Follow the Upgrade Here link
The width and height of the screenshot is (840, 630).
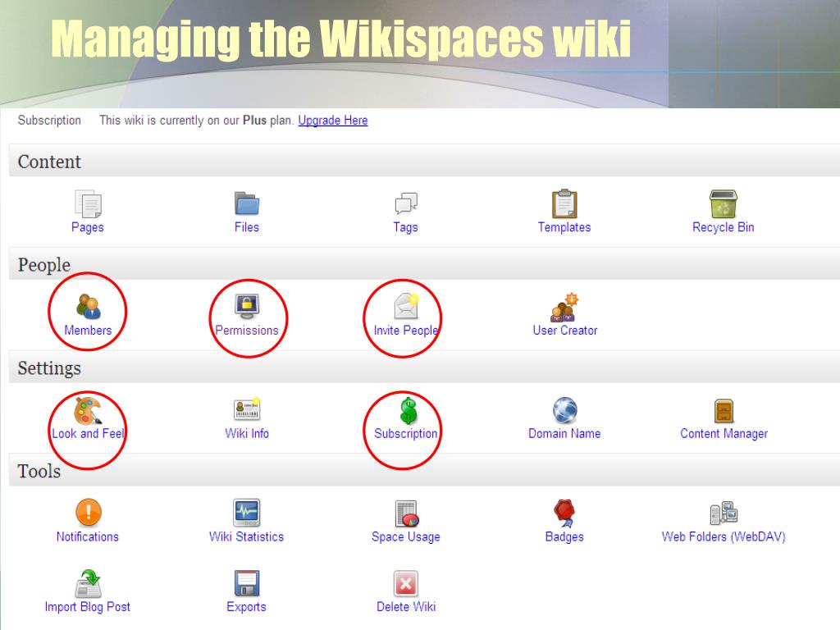[x=333, y=121]
